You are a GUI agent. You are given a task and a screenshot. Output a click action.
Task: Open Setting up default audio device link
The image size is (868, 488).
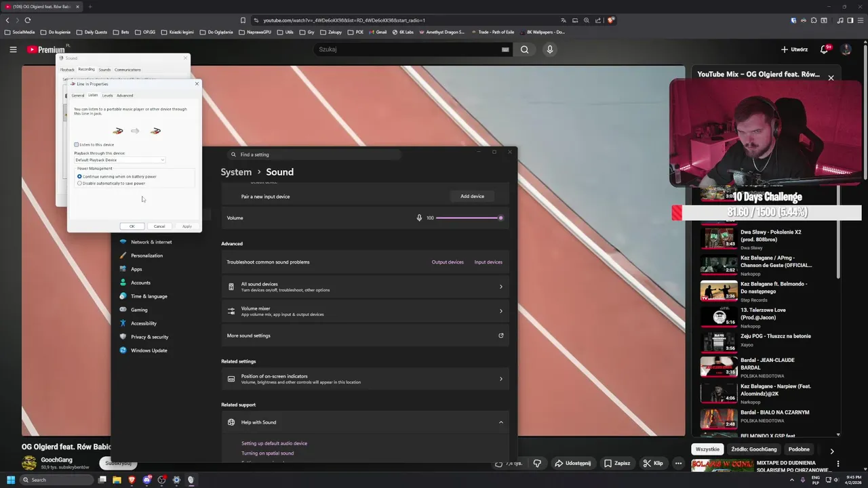(274, 443)
